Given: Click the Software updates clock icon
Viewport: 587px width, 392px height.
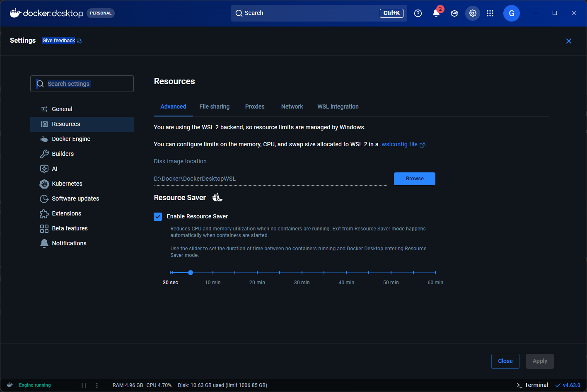Looking at the screenshot, I should pyautogui.click(x=44, y=199).
